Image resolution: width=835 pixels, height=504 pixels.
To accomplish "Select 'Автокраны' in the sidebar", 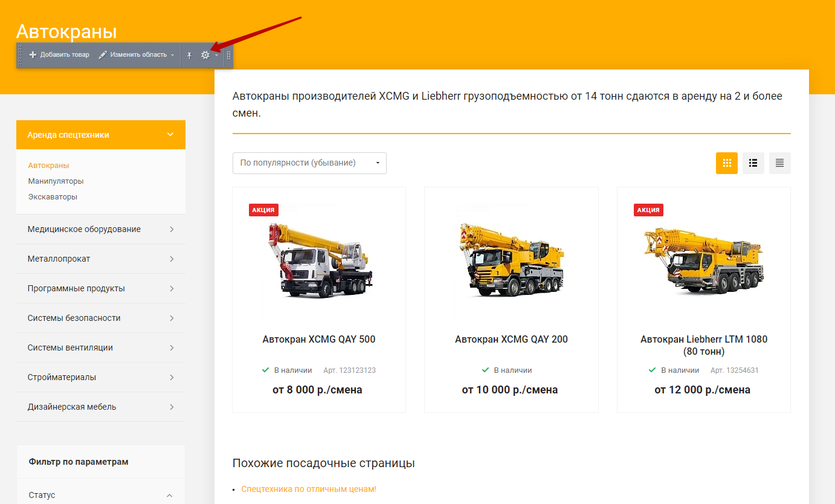I will tap(48, 165).
